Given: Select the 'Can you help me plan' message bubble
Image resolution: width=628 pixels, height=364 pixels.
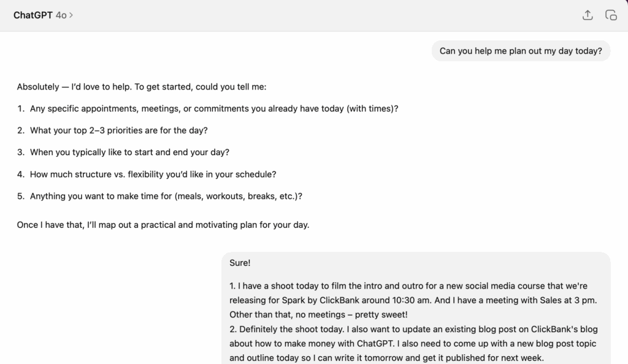Looking at the screenshot, I should tap(521, 51).
